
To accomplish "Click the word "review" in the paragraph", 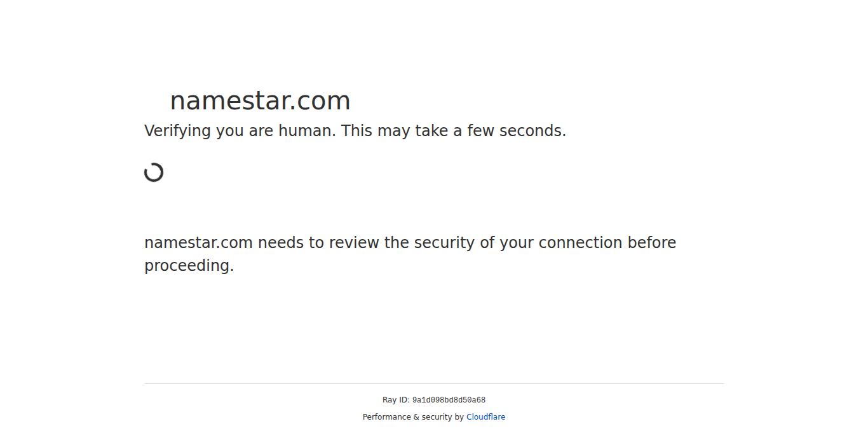I will click(354, 243).
